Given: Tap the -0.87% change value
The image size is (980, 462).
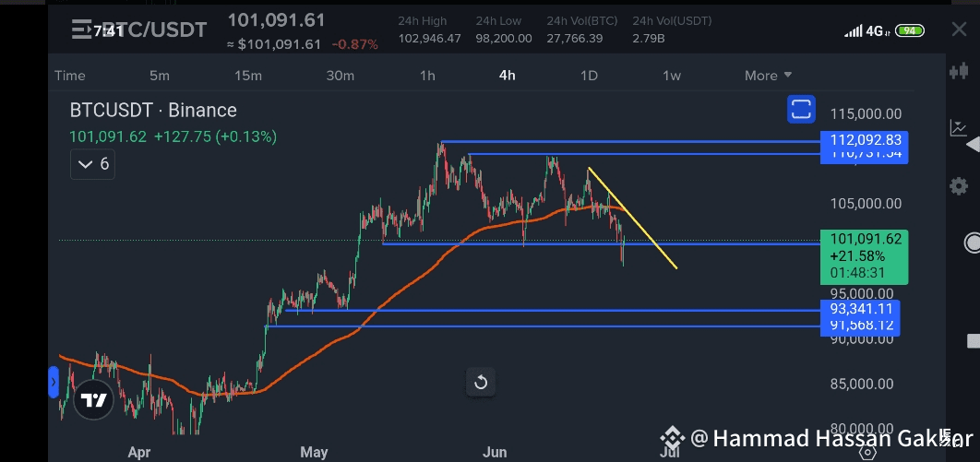Looking at the screenshot, I should pyautogui.click(x=355, y=44).
